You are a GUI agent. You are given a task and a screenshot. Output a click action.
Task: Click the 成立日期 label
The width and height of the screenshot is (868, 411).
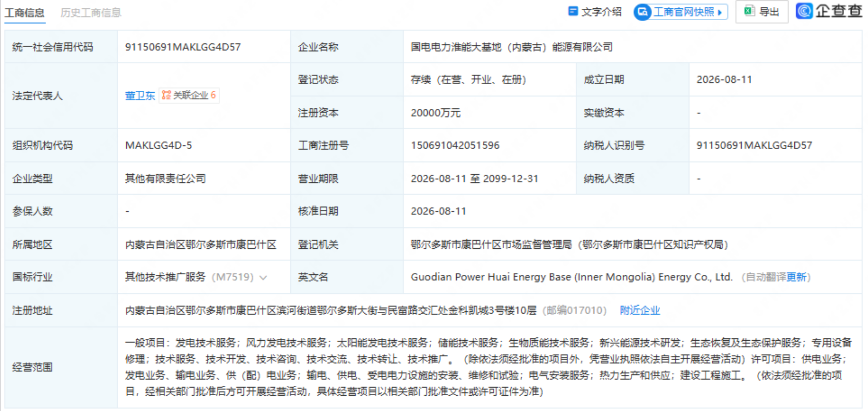click(x=604, y=80)
